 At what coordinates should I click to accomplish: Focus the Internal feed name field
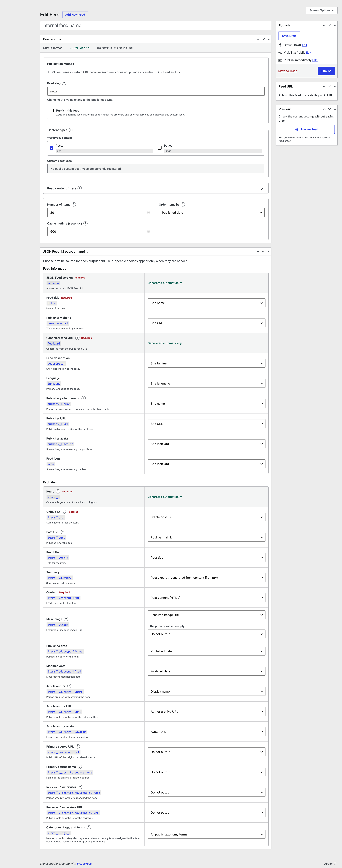pos(156,26)
